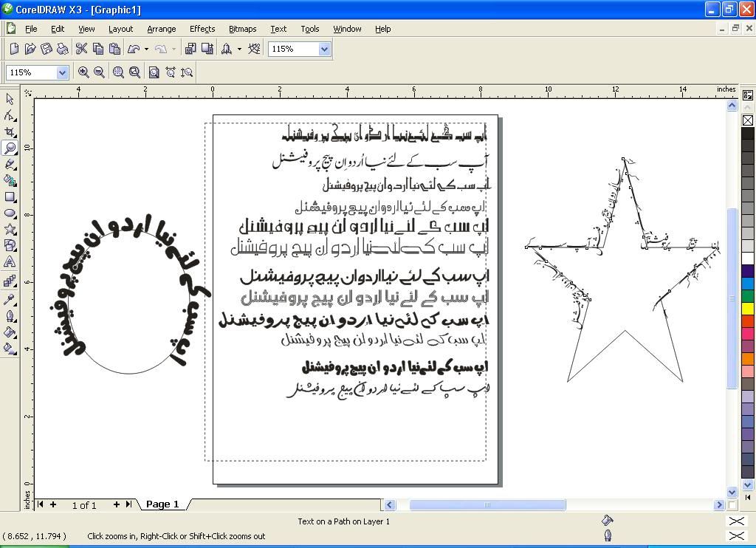Pick the green palette swatch
Screen dimensions: 756x548
pyautogui.click(x=748, y=295)
